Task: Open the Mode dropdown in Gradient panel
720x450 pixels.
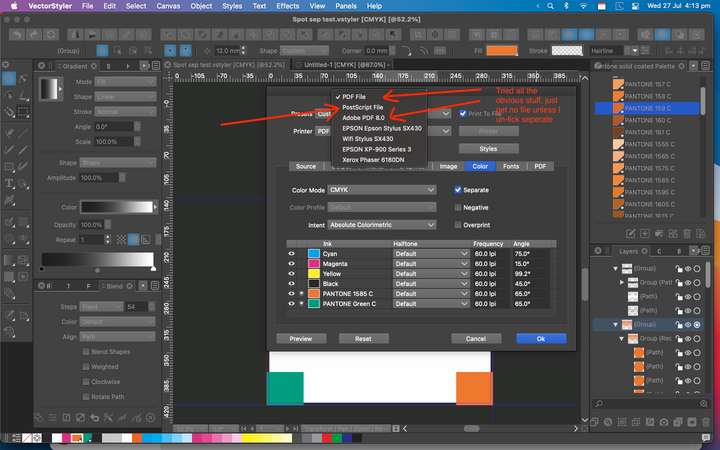Action: [125, 82]
